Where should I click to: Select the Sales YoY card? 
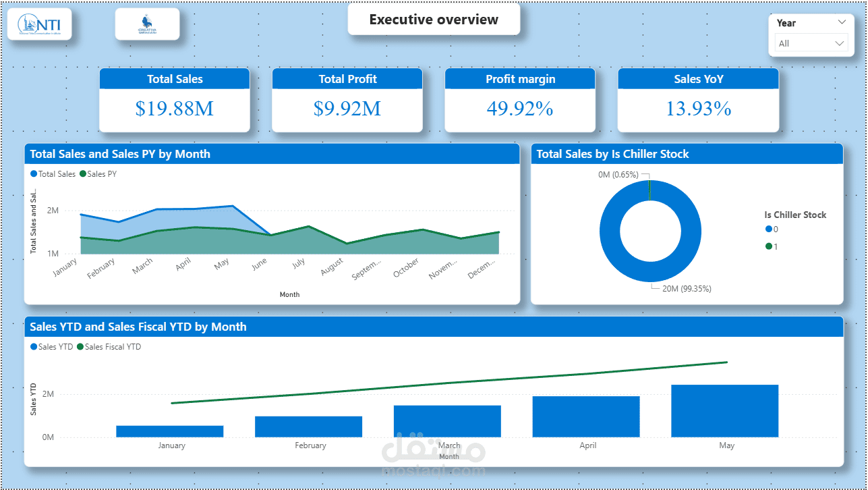(698, 100)
